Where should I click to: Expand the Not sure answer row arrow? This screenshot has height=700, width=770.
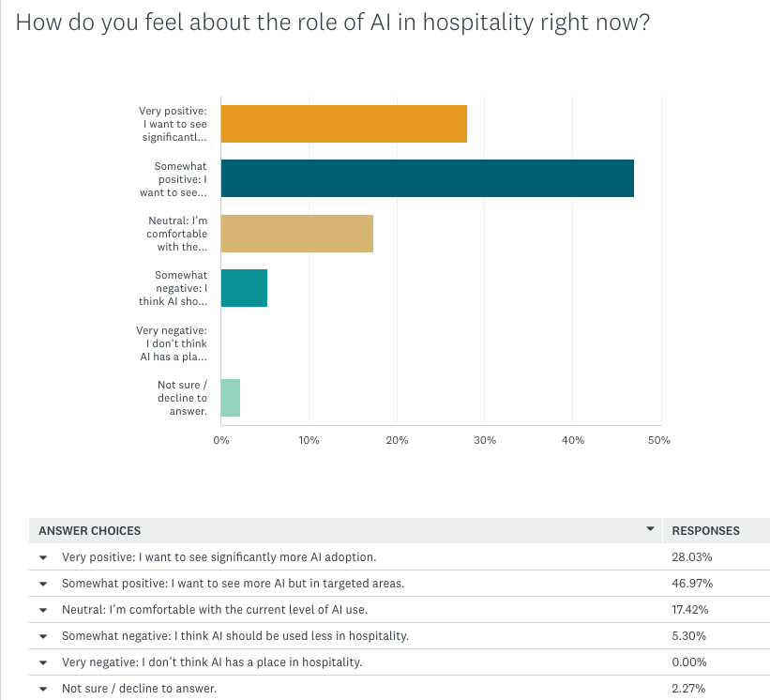click(43, 689)
